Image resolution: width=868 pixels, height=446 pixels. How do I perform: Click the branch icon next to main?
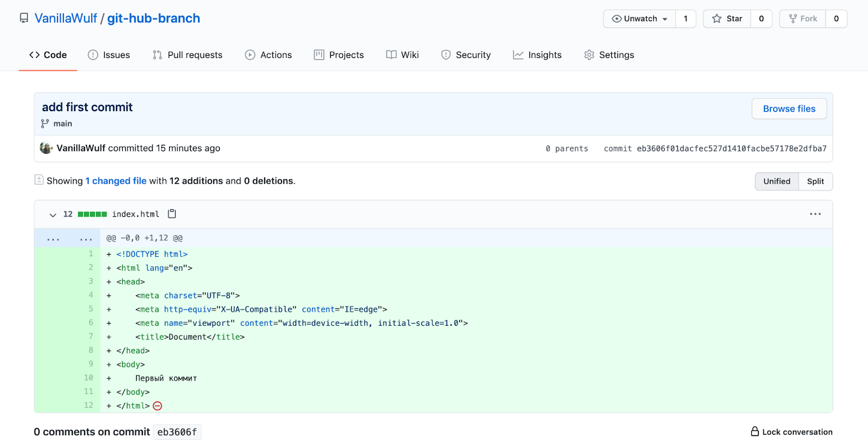[x=45, y=124]
